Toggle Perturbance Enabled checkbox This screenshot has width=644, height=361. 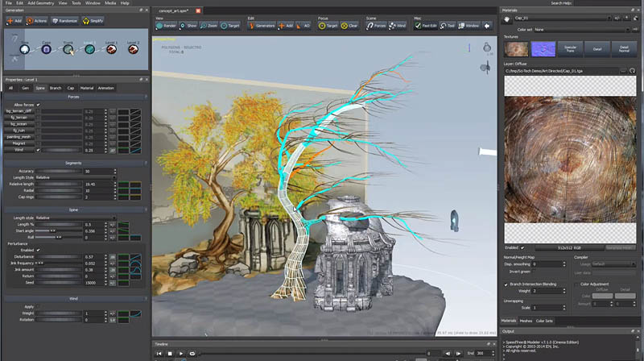coord(38,250)
